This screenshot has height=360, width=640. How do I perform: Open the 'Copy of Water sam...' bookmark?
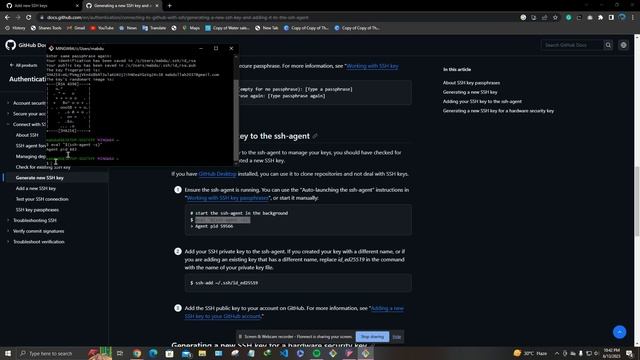click(227, 28)
